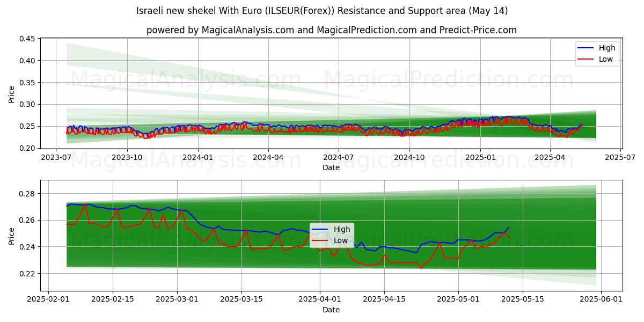
Task: Click the 2025-02-01 tick label
Action: tap(49, 299)
